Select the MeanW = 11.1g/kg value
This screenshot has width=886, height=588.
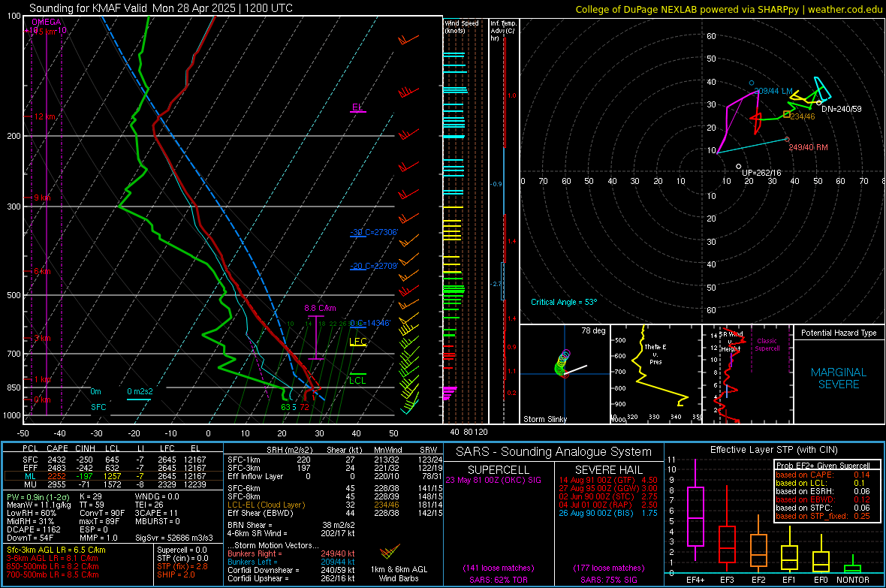39,505
